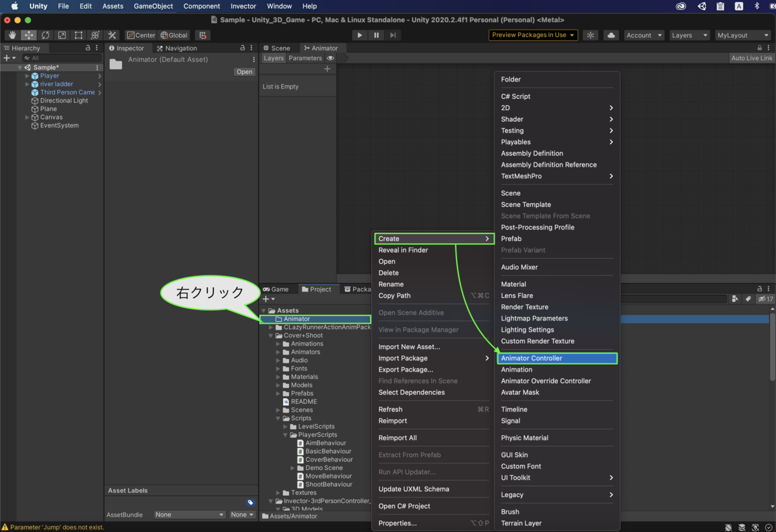This screenshot has width=776, height=532.
Task: Open the Hierarchy panel kebab menu
Action: click(x=98, y=48)
